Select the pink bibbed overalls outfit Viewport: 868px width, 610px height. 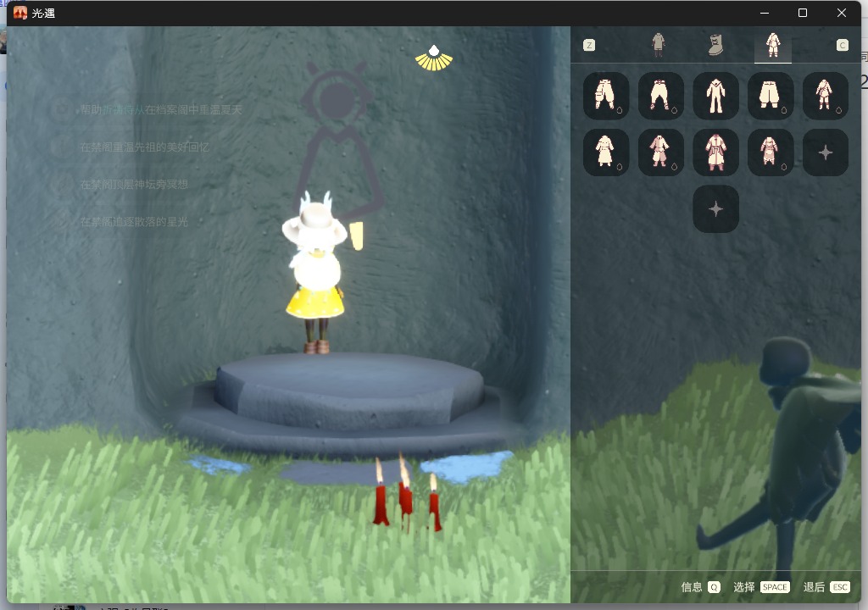pyautogui.click(x=770, y=152)
